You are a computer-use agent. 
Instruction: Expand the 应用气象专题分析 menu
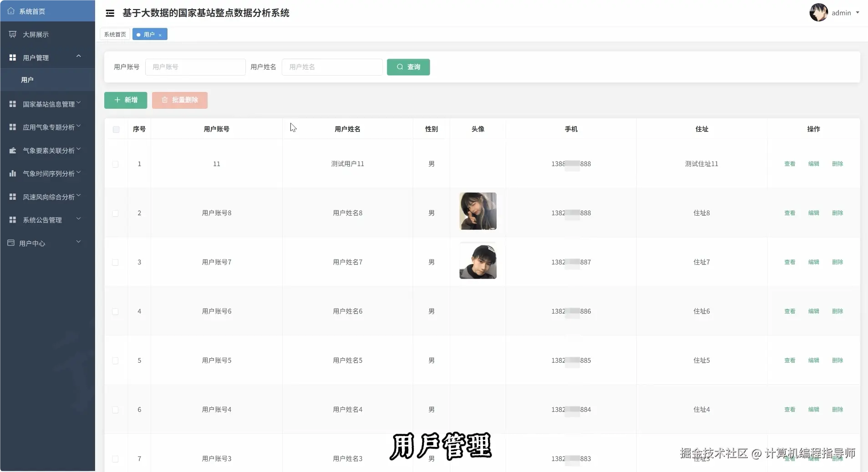(78, 126)
